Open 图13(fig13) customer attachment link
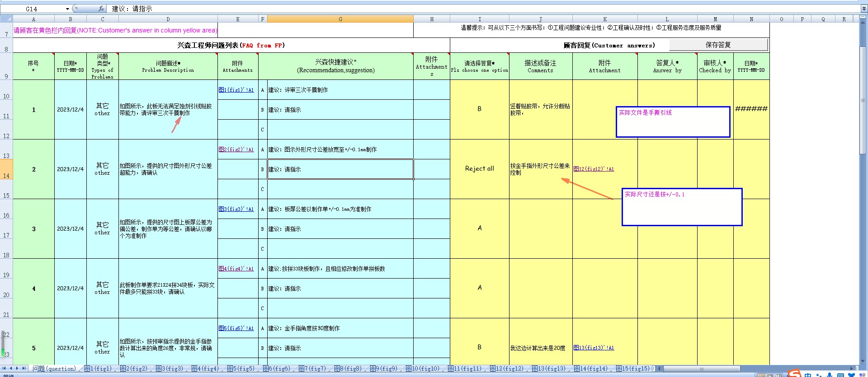Screen dimensions: 868x377 click(x=594, y=348)
